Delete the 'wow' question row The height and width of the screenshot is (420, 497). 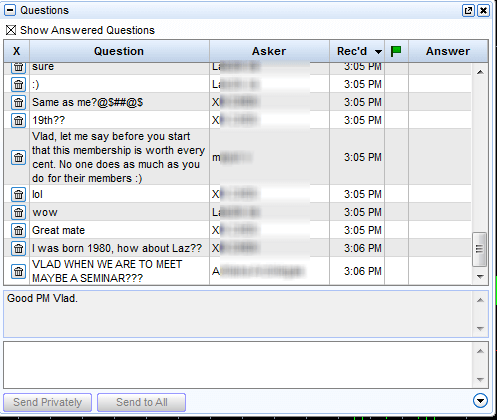tap(18, 212)
